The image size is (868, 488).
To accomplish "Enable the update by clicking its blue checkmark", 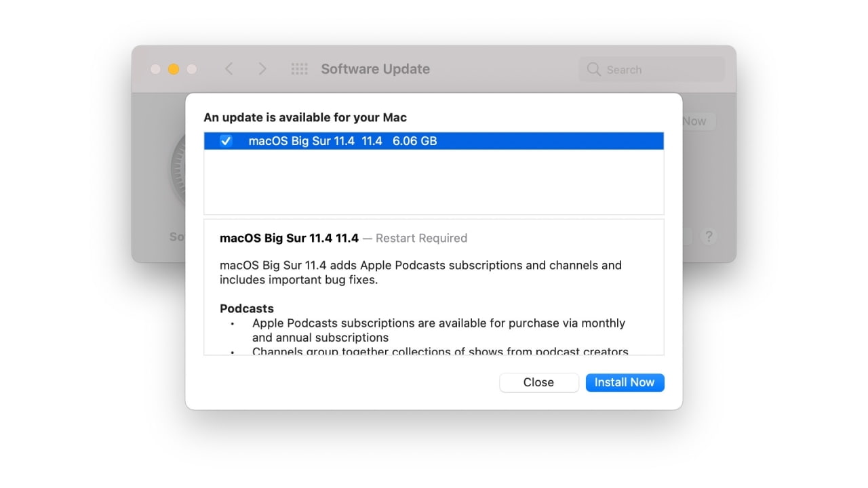I will click(226, 141).
